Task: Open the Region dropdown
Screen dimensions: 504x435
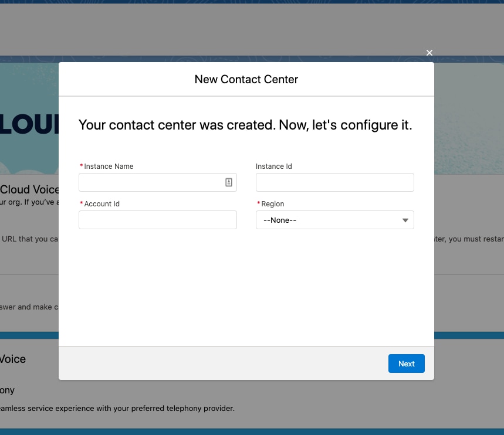Action: [334, 220]
